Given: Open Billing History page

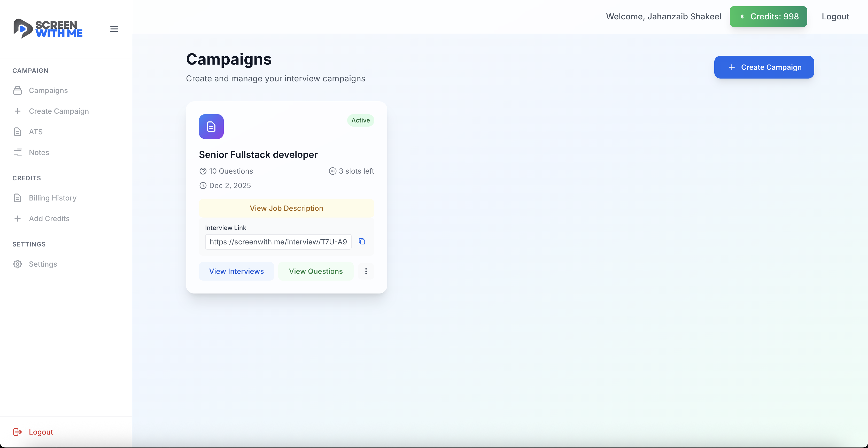Looking at the screenshot, I should point(52,198).
